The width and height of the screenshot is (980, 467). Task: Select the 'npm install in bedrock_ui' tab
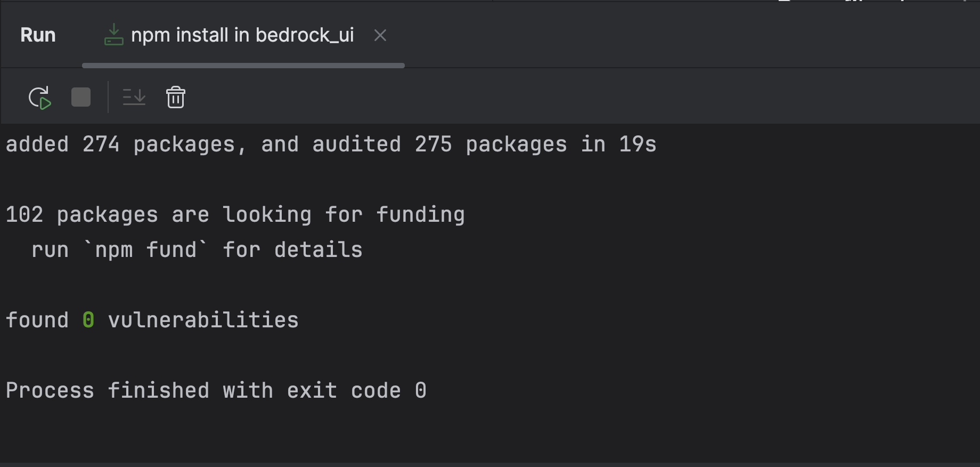[242, 35]
